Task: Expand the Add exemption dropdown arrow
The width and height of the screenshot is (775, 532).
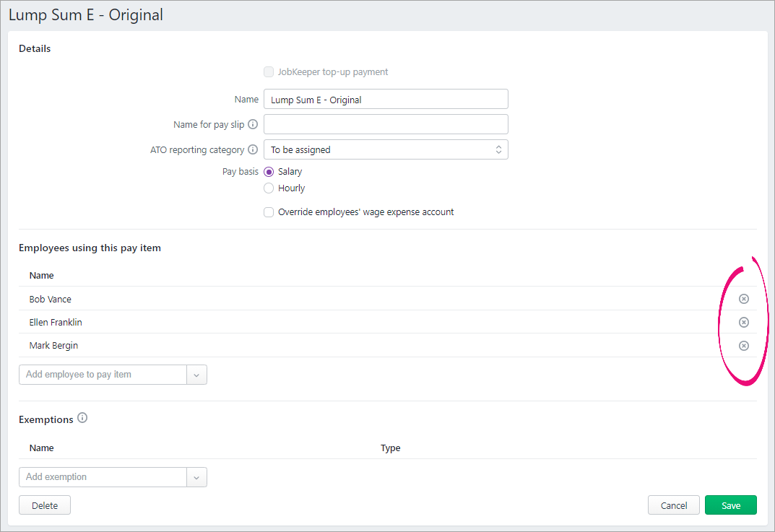Action: (196, 477)
